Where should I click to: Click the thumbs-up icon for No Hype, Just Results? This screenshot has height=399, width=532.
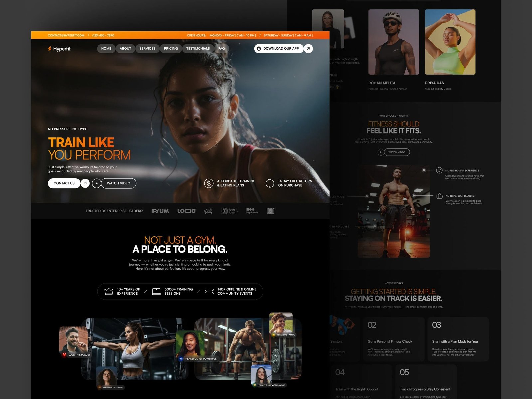[x=440, y=196]
